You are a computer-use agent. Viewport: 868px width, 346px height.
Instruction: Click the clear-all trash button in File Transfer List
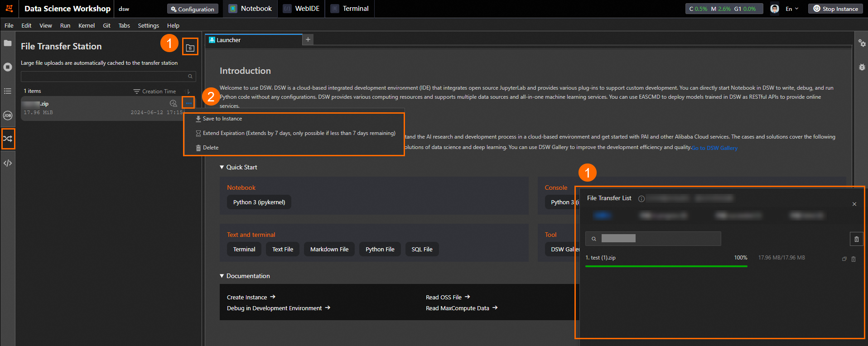pyautogui.click(x=856, y=239)
